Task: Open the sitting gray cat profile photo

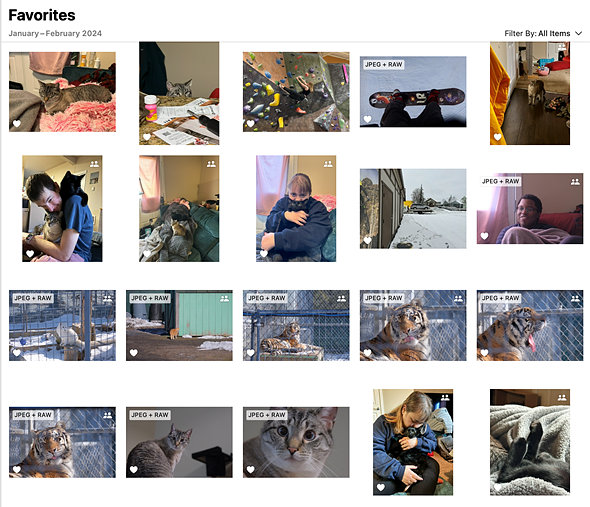Action: (179, 442)
